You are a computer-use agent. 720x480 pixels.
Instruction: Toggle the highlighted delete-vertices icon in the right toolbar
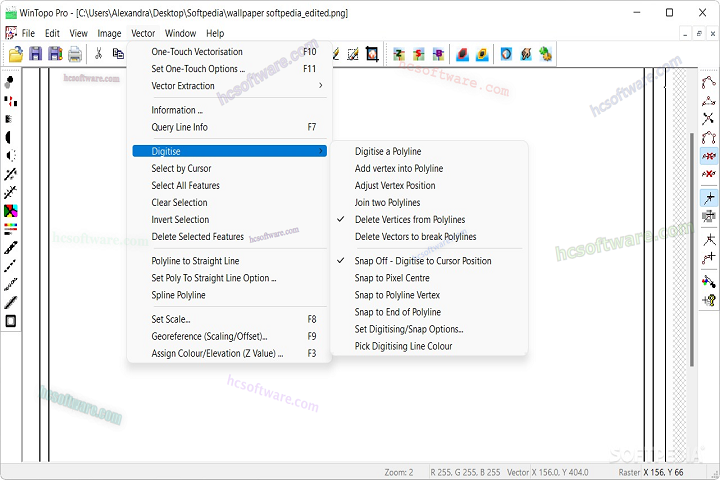click(x=709, y=156)
